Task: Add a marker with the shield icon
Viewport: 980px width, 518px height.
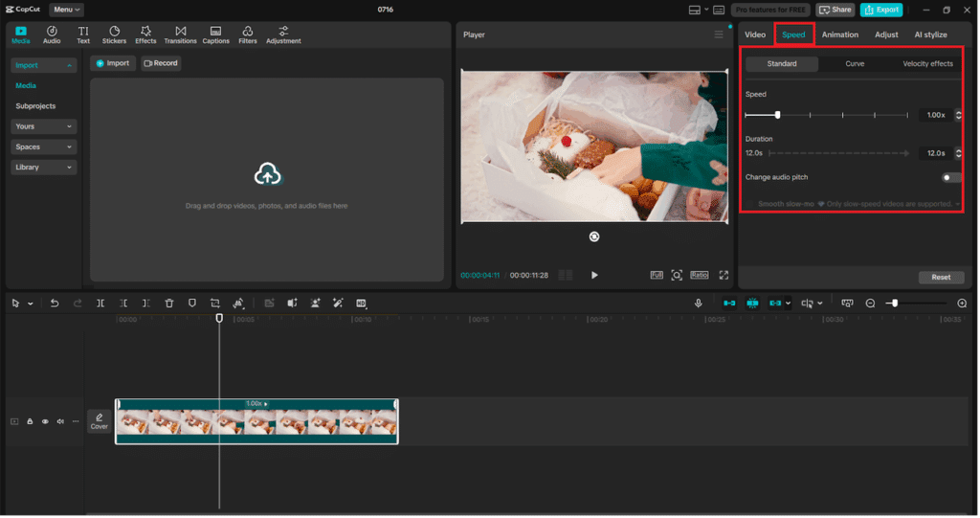Action: pos(192,304)
